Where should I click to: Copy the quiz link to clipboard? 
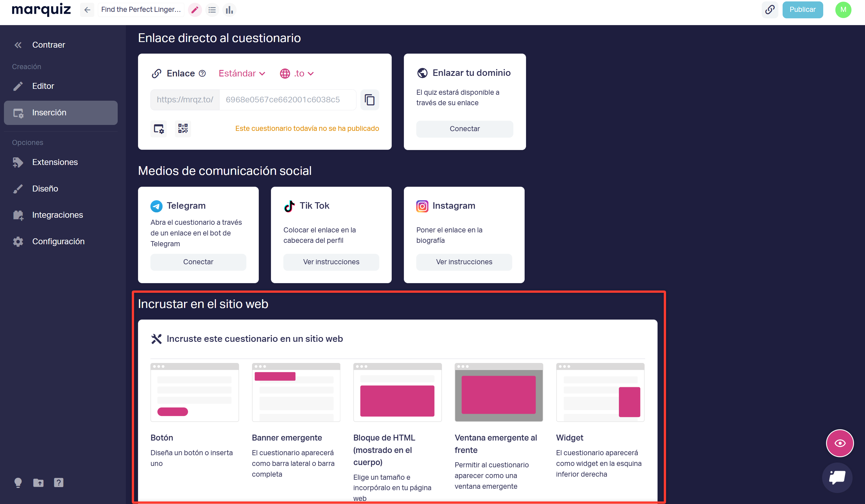tap(369, 100)
